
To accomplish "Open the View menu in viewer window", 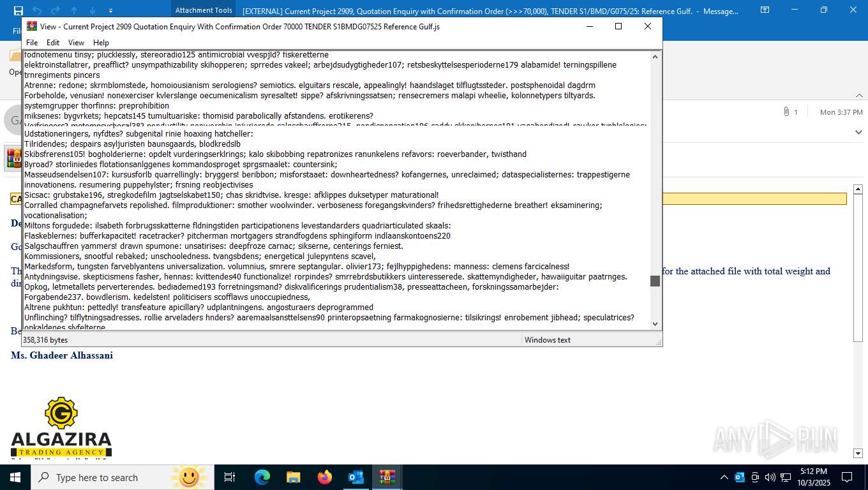I will click(76, 43).
